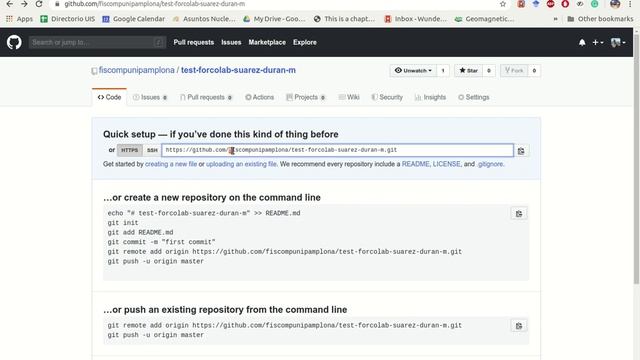Open the .gitignore recommendation link

490,164
